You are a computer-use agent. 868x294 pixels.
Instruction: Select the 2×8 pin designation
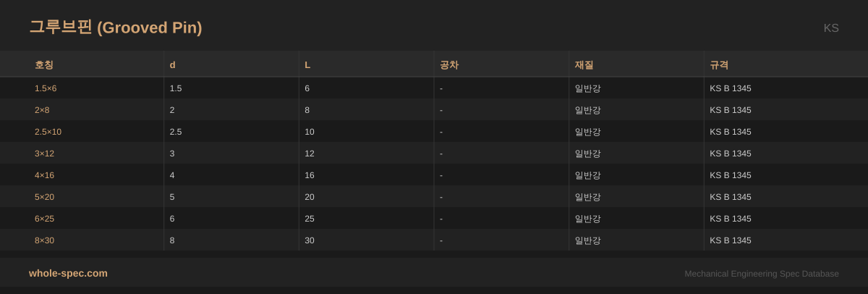coord(42,110)
